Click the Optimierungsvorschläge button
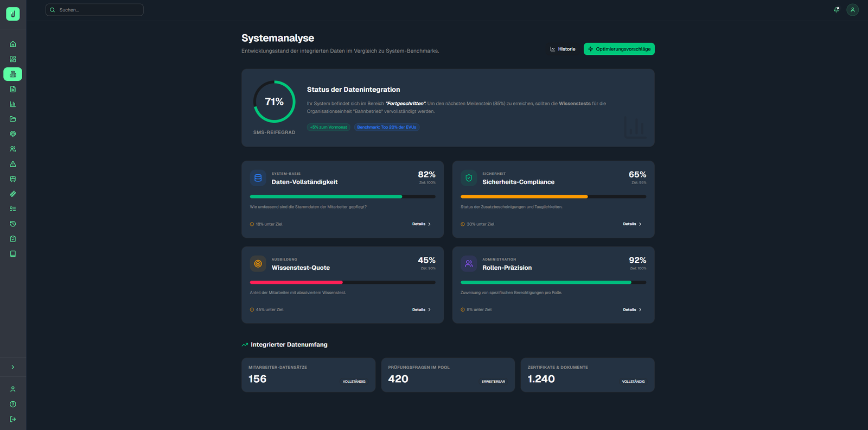This screenshot has width=868, height=430. click(619, 49)
